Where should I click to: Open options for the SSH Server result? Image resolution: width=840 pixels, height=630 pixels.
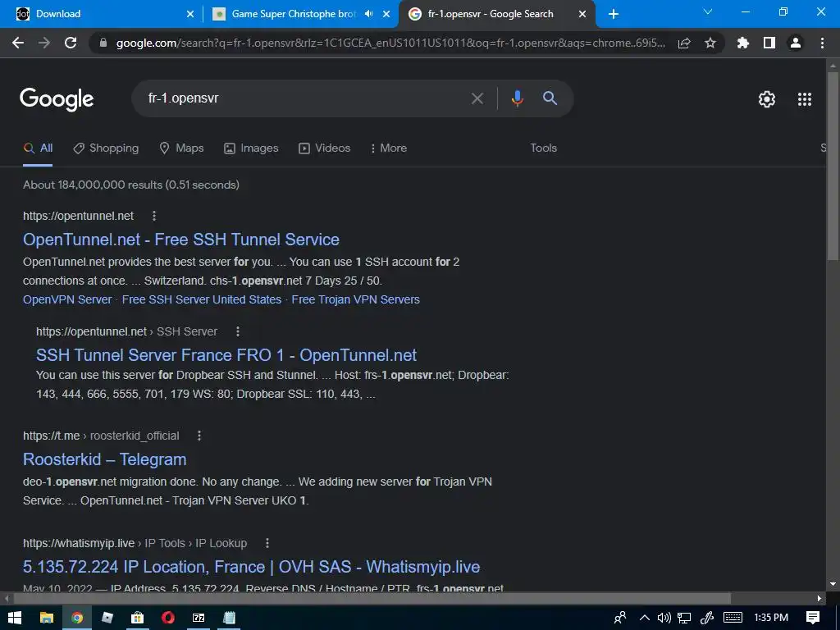[x=238, y=331]
